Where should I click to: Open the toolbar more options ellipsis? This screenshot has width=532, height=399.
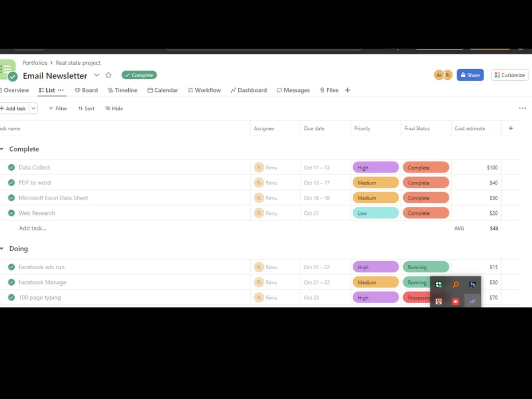(522, 109)
